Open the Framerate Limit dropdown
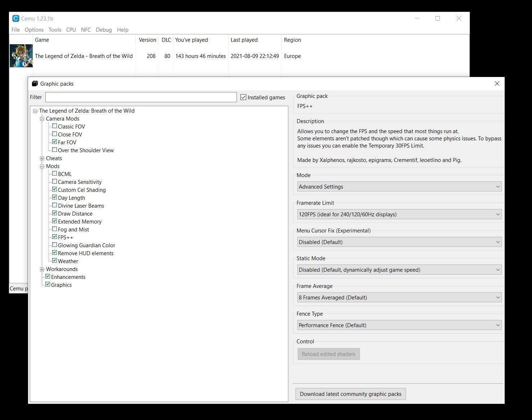Image resolution: width=532 pixels, height=420 pixels. [399, 214]
